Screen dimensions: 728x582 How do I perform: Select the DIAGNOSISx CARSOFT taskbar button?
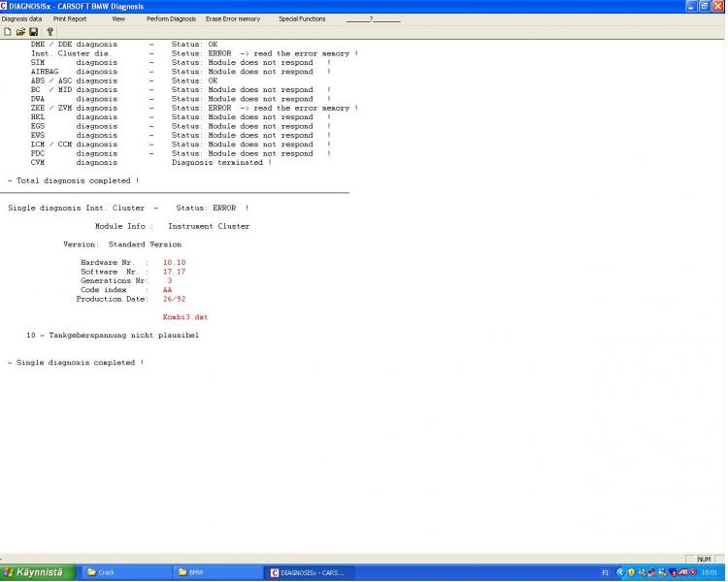click(x=310, y=572)
